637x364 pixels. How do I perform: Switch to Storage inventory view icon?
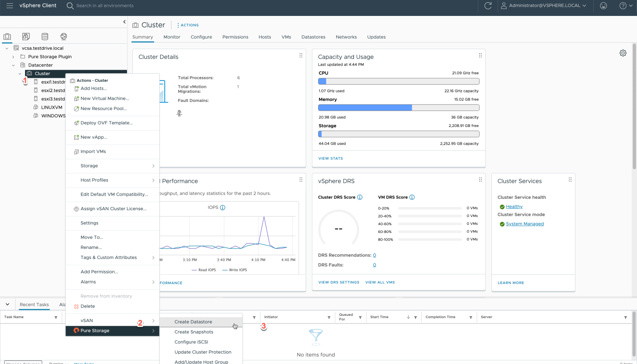pos(45,36)
